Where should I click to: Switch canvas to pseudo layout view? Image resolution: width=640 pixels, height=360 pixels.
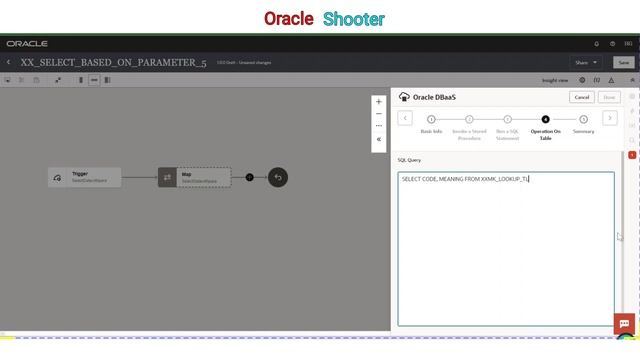pyautogui.click(x=107, y=80)
